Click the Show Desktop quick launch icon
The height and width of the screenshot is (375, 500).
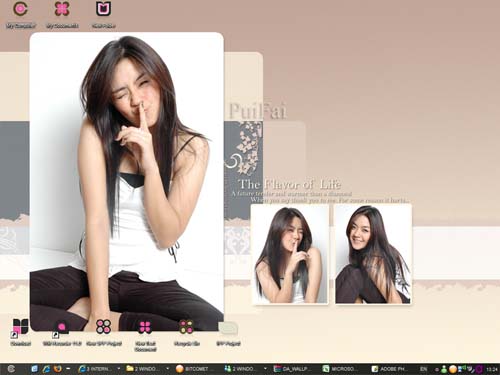(34, 369)
